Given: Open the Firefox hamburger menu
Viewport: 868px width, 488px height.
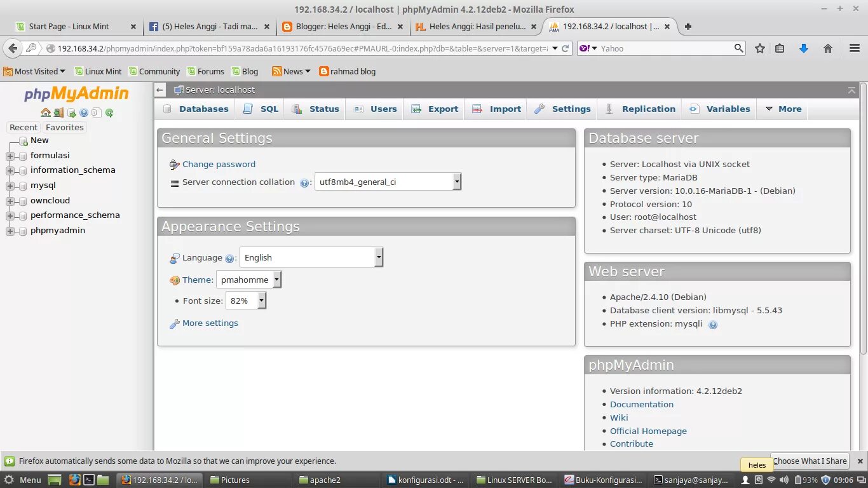Looking at the screenshot, I should click(855, 48).
